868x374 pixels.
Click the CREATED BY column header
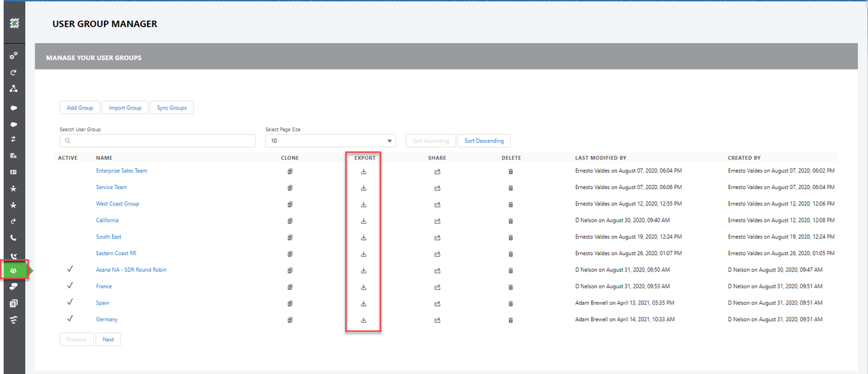click(x=744, y=158)
